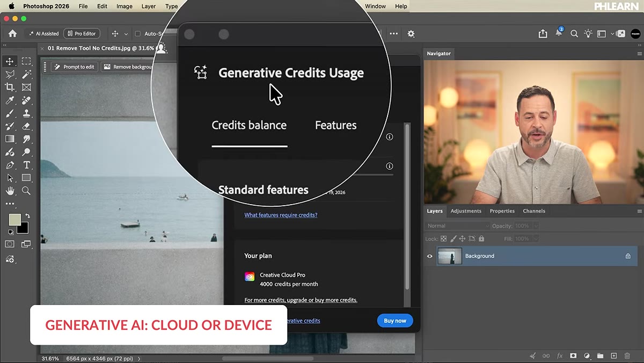Viewport: 644px width, 363px height.
Task: Select the History Brush tool
Action: tap(10, 126)
